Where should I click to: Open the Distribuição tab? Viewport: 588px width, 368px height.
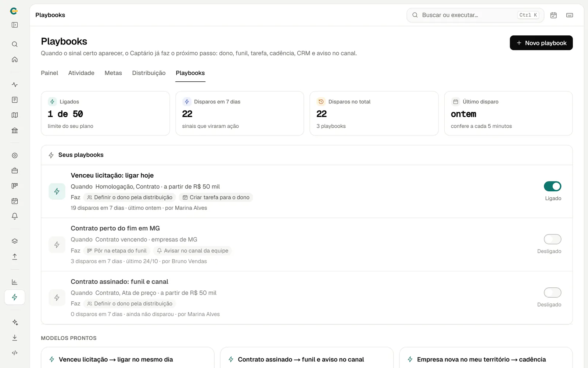149,73
